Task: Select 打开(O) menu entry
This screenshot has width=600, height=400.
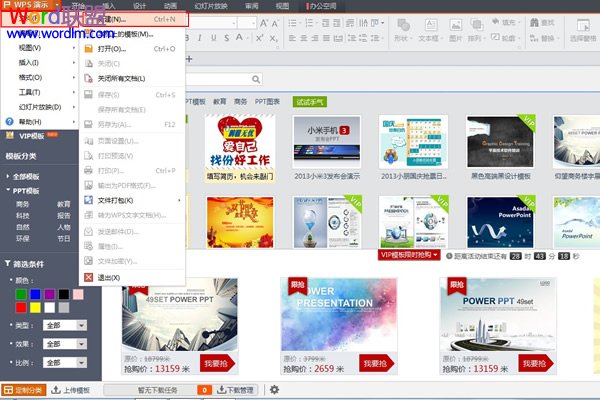Action: pos(132,49)
